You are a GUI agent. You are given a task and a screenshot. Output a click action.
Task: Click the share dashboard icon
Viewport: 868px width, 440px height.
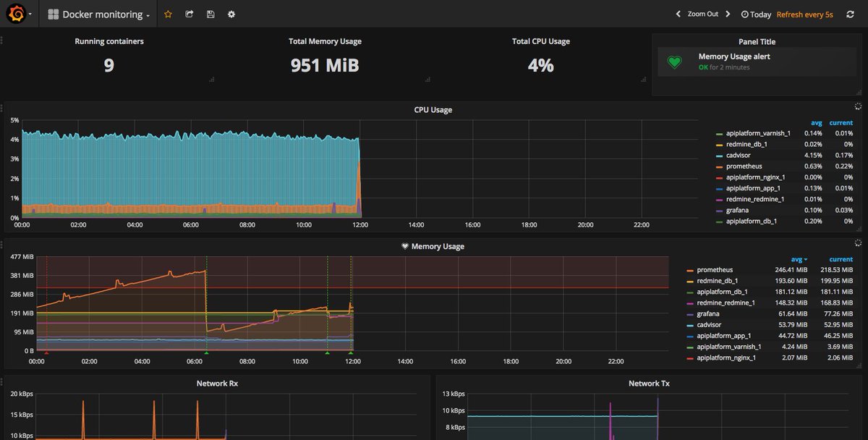190,14
